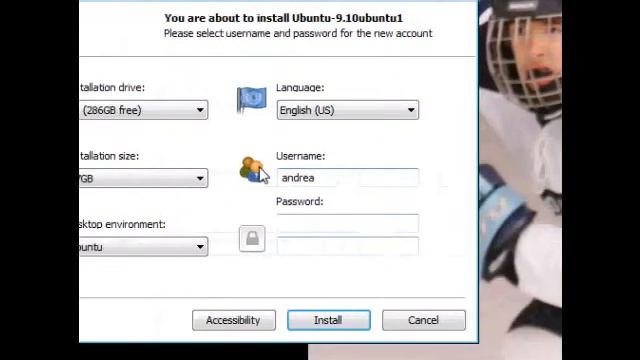Click the blue flag language icon
640x360 pixels.
(x=251, y=99)
